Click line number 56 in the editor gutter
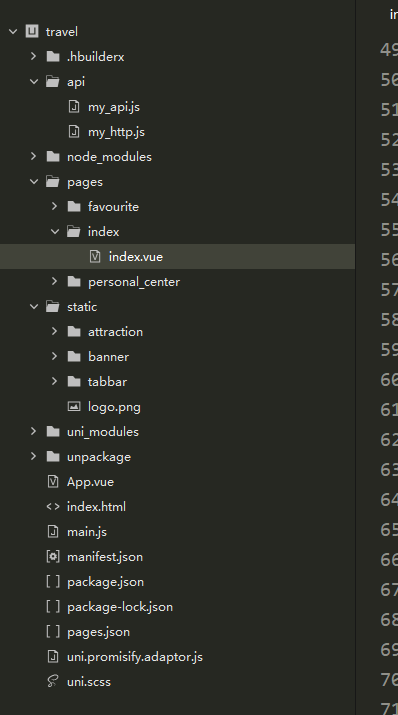The width and height of the screenshot is (398, 715). pos(389,259)
